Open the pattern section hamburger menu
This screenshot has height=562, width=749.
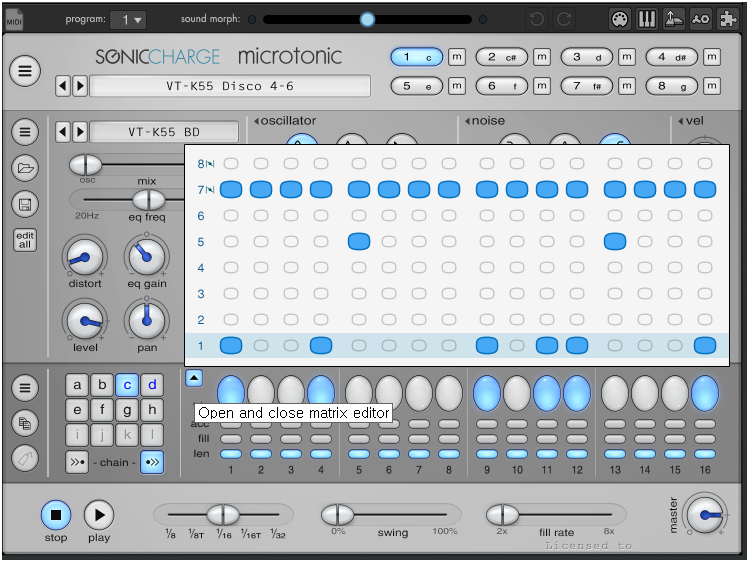coord(25,387)
